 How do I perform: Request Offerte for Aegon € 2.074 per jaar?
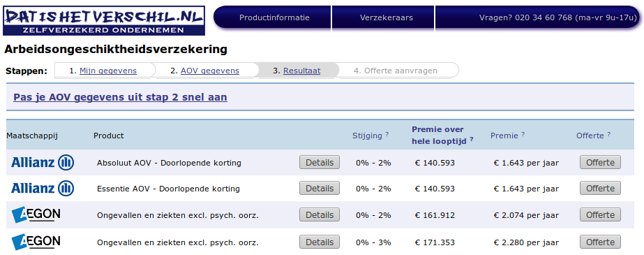pos(600,214)
